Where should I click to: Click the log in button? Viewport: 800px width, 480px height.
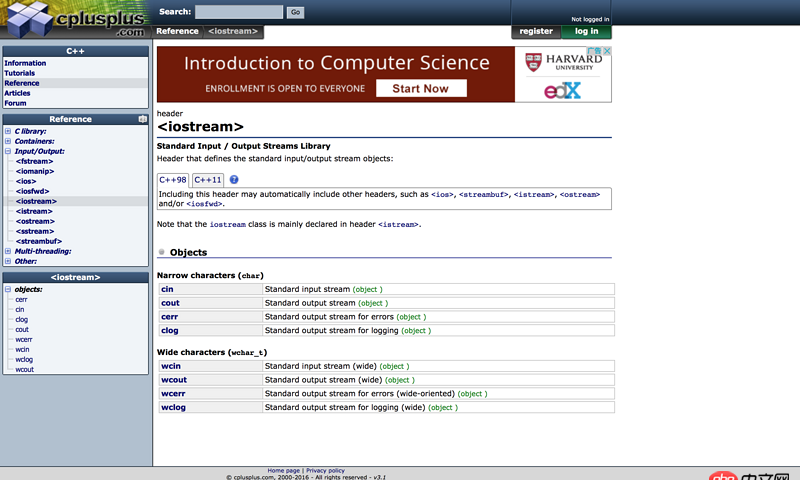point(586,32)
